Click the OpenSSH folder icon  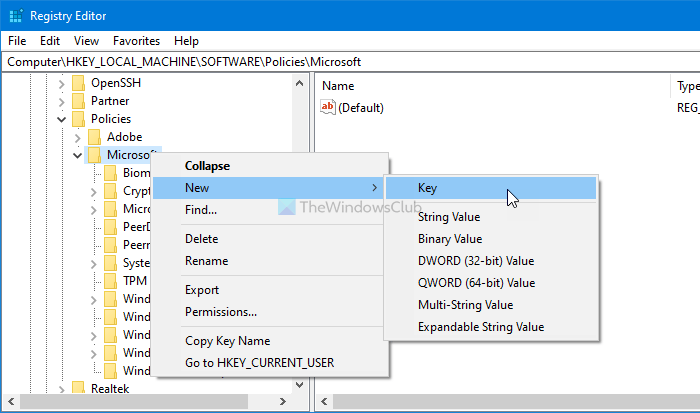[78, 83]
